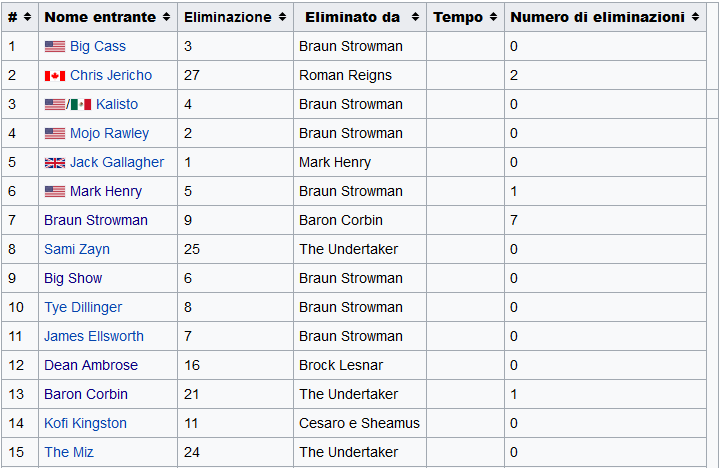Open the Dean Ambrose link

[91, 365]
